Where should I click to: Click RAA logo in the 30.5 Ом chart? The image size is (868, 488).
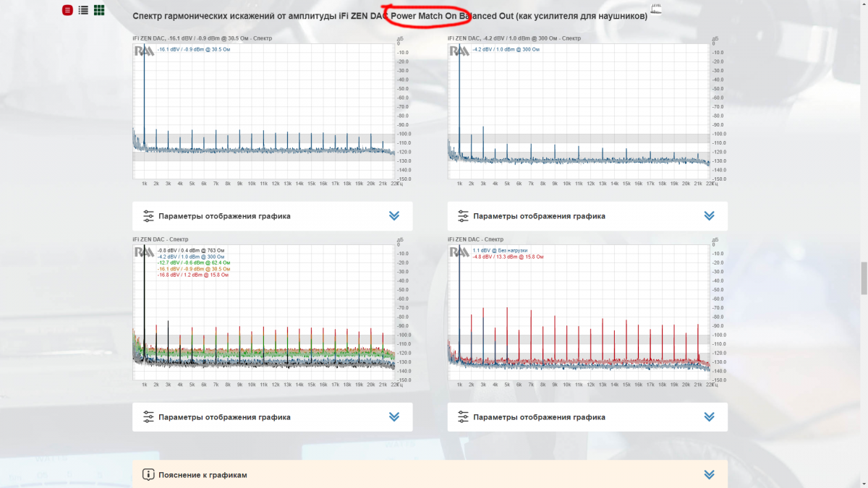click(143, 51)
